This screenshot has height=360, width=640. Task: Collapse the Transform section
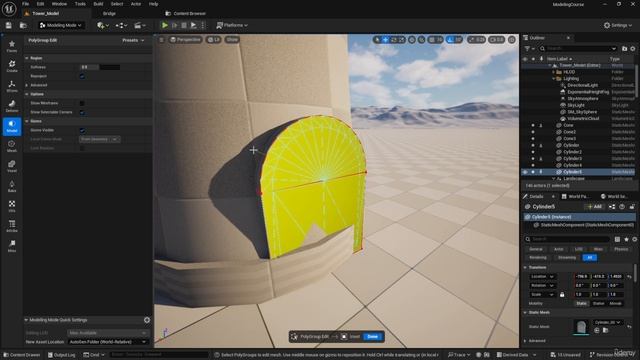pyautogui.click(x=525, y=267)
